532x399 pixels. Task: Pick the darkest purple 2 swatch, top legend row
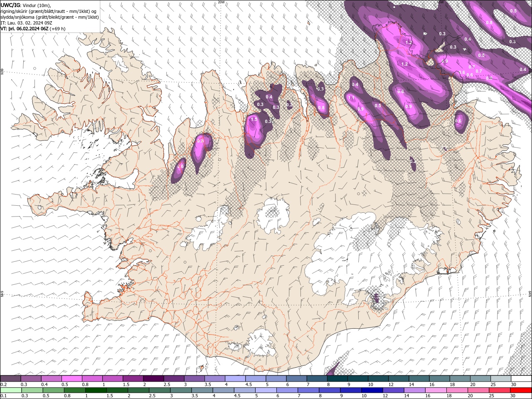(153, 378)
